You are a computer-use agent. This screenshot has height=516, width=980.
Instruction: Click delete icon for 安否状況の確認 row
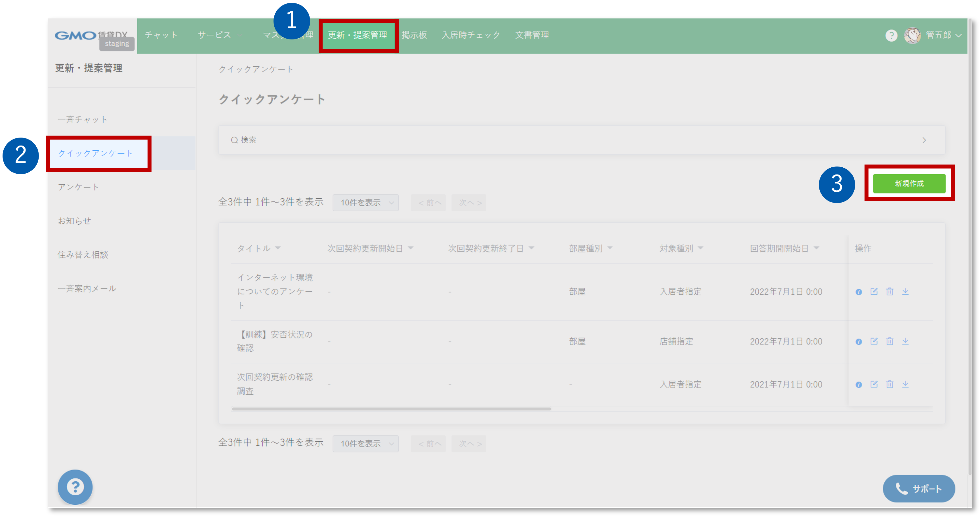(x=889, y=341)
